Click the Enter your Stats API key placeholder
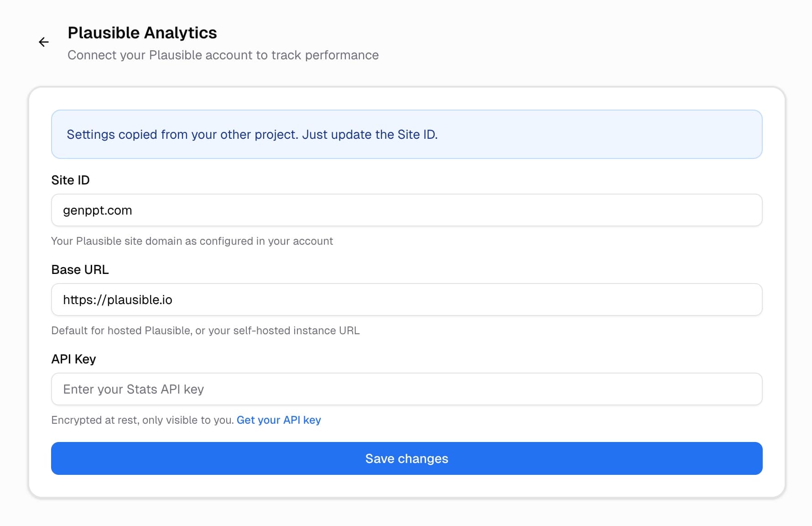 [133, 389]
